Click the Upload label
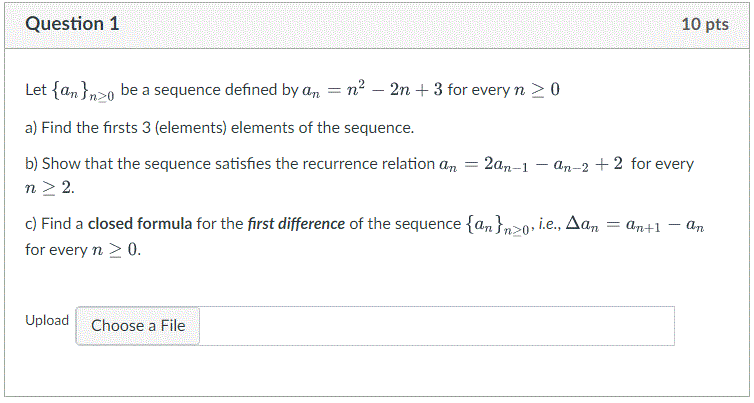The height and width of the screenshot is (403, 754). pyautogui.click(x=47, y=320)
